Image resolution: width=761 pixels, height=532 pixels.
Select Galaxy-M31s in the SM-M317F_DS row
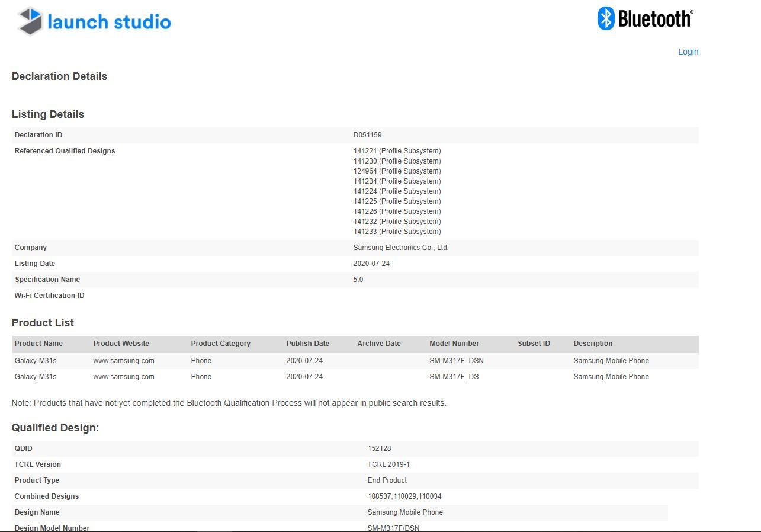point(36,377)
